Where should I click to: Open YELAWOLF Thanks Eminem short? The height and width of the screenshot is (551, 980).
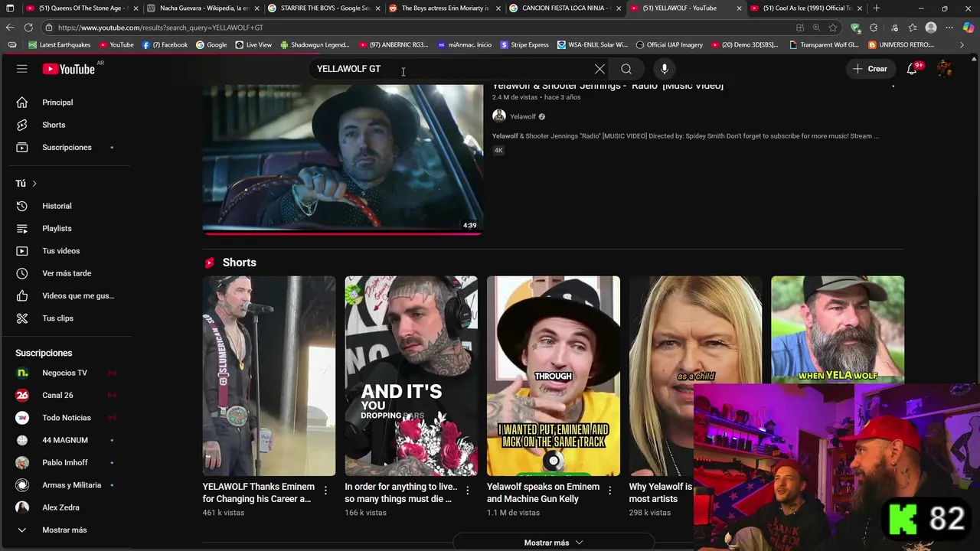269,376
